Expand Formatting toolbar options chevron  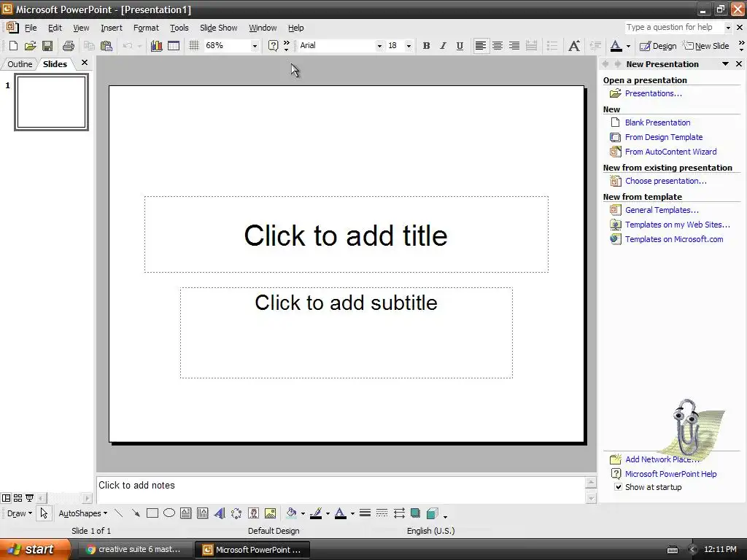[741, 46]
